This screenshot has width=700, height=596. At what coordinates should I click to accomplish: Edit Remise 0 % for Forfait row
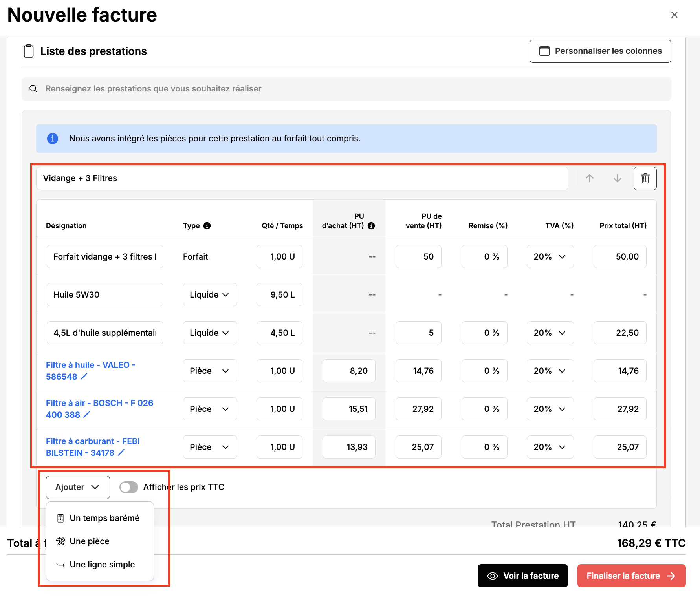click(484, 257)
